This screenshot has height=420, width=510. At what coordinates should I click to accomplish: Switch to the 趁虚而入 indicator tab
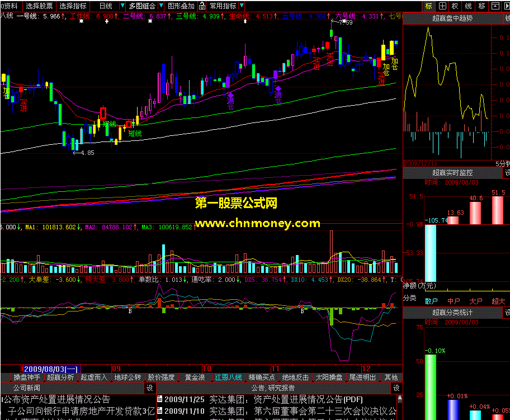point(94,377)
